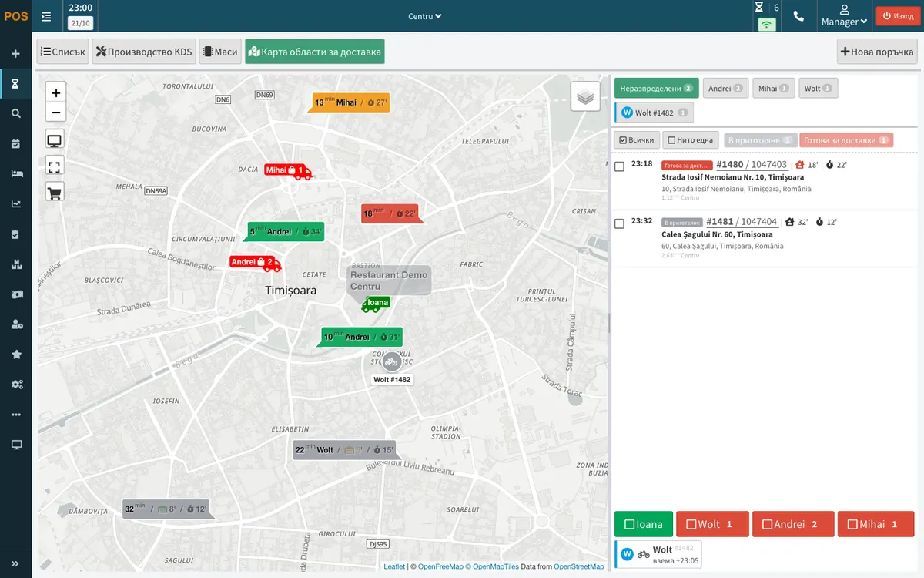Select Wolt #1482 bike courier marker
The image size is (924, 578).
(392, 362)
